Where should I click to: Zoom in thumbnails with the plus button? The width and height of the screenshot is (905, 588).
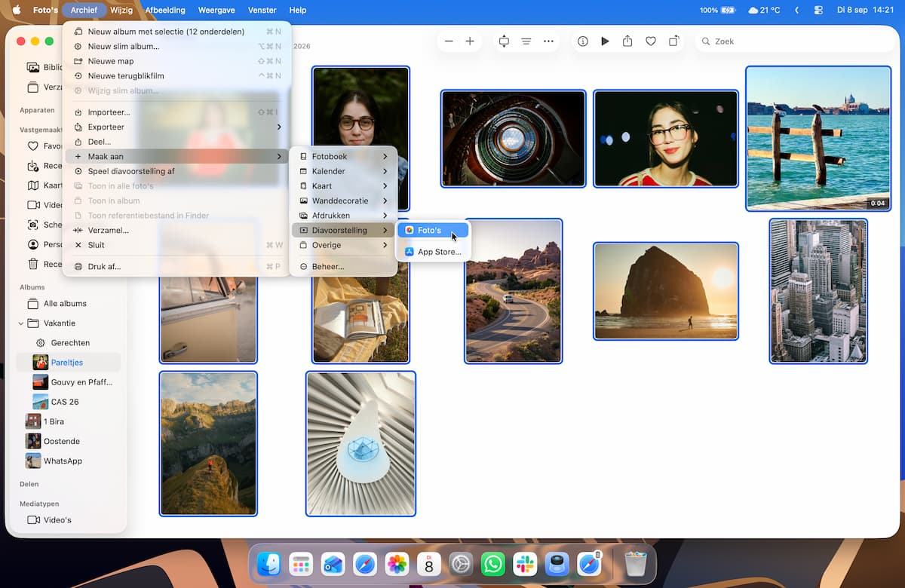(470, 41)
